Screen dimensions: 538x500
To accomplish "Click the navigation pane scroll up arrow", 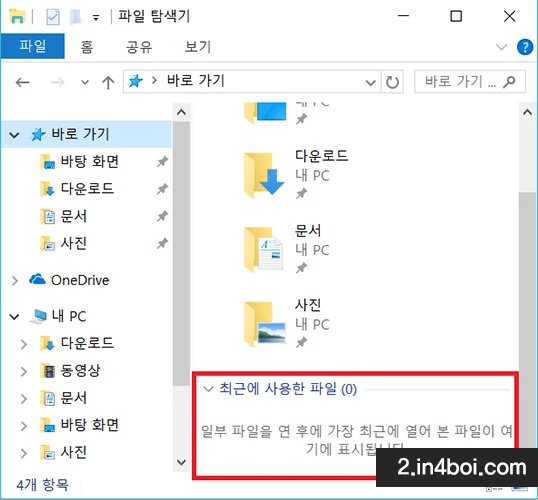I will coord(181,112).
